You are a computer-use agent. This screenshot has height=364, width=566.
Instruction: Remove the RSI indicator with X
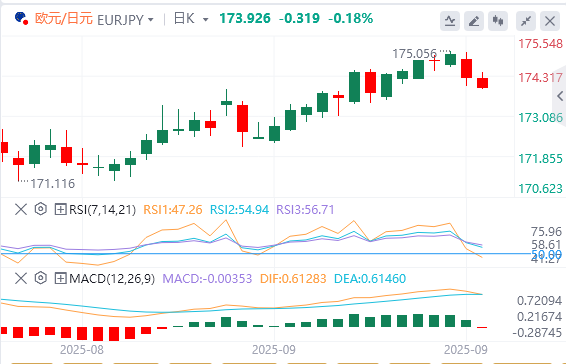[21, 209]
